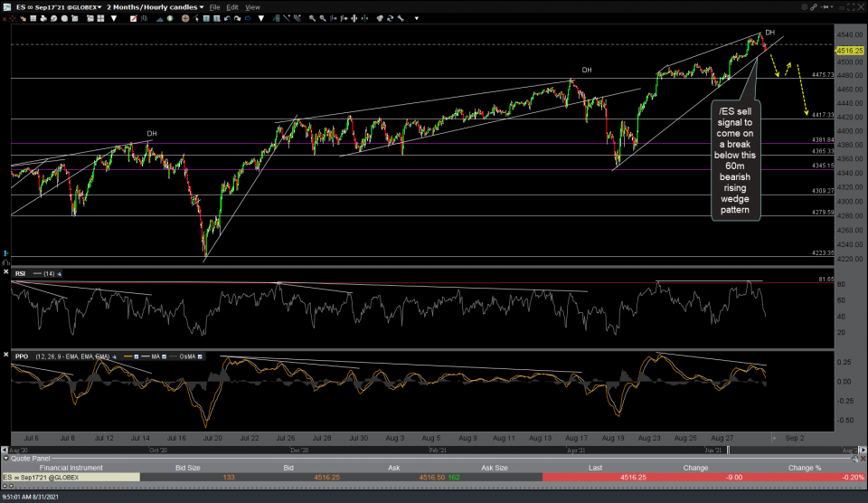Click the Financial Instrument column header

[71, 468]
